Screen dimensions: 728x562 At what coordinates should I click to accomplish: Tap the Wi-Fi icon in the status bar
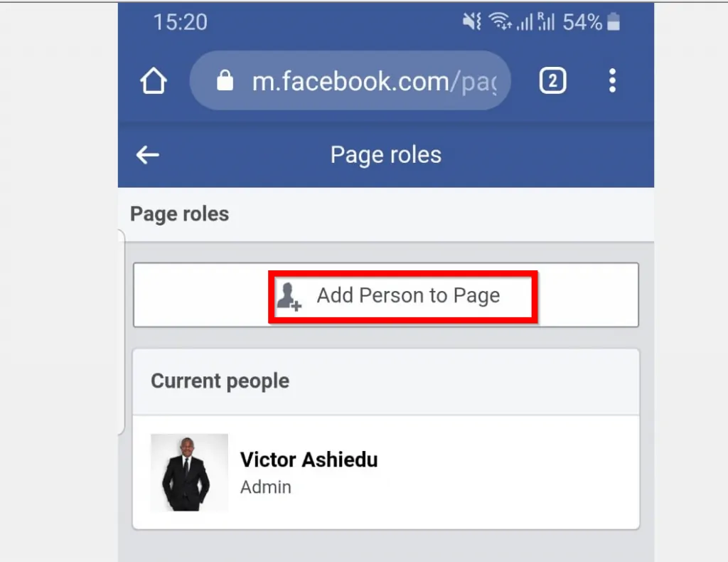click(502, 21)
